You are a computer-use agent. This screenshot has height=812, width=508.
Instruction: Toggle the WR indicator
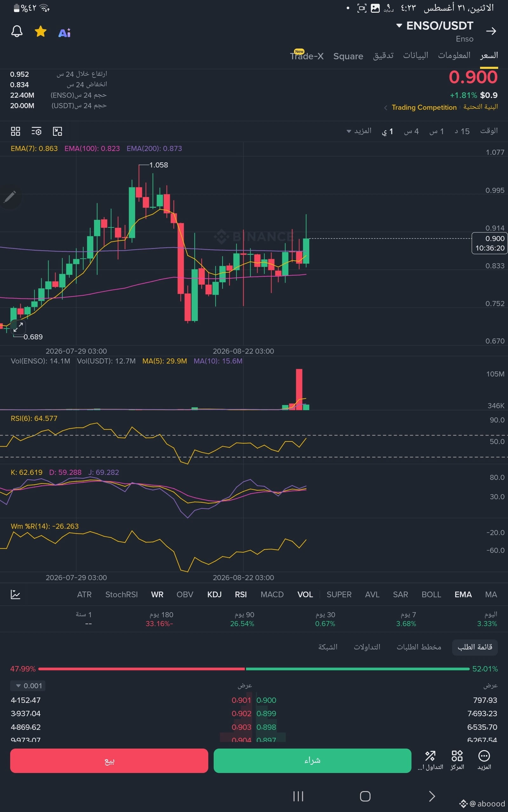click(157, 595)
